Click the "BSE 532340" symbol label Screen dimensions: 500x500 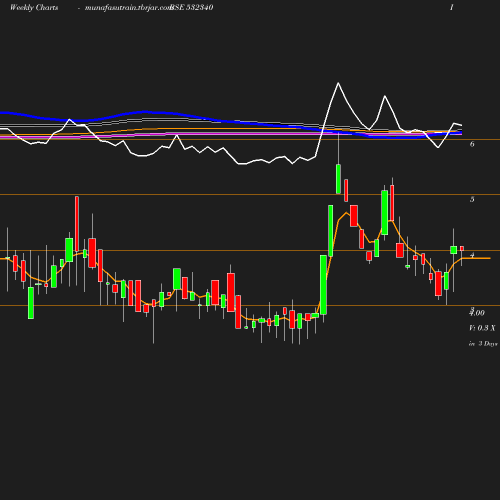192,8
